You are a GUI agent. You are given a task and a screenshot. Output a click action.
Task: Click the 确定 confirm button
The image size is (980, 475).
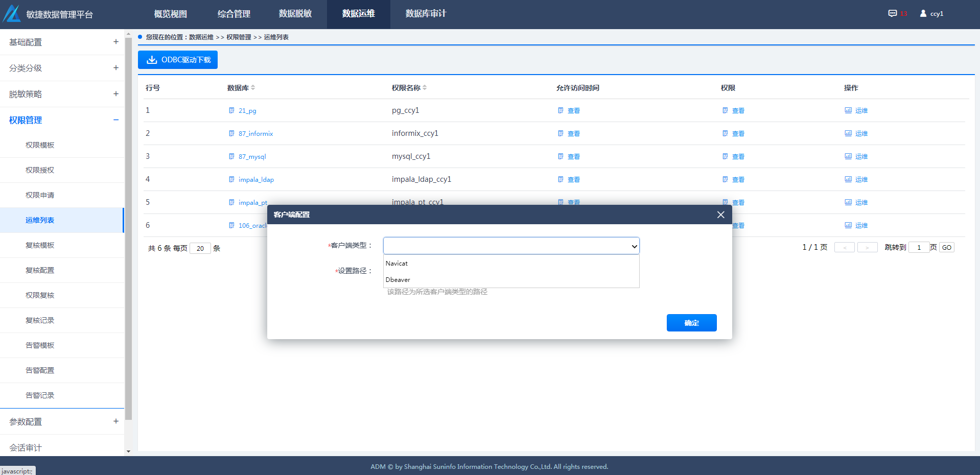pos(691,323)
